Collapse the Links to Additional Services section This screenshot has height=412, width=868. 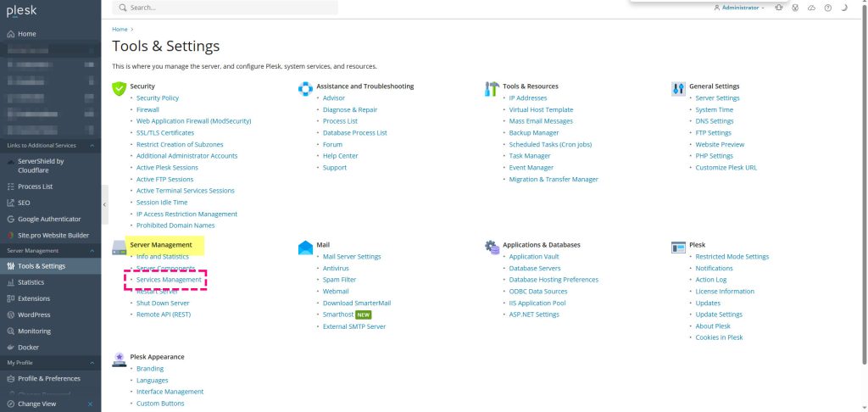92,146
